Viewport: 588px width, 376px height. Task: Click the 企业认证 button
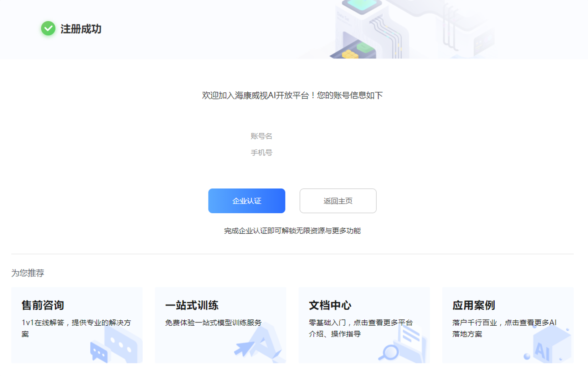pos(247,201)
